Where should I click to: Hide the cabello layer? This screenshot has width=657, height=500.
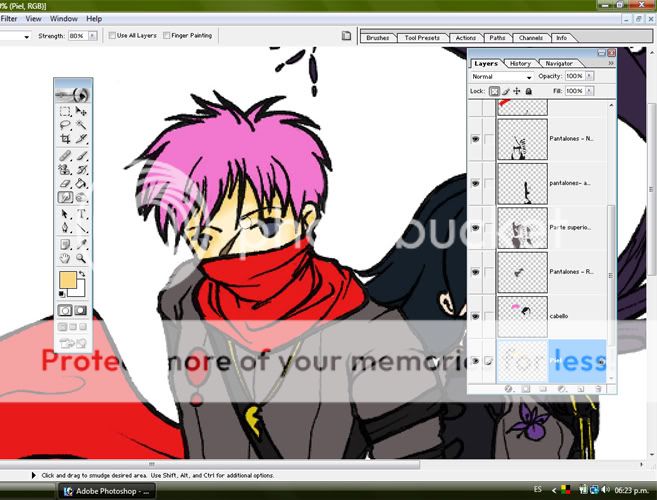click(x=475, y=315)
